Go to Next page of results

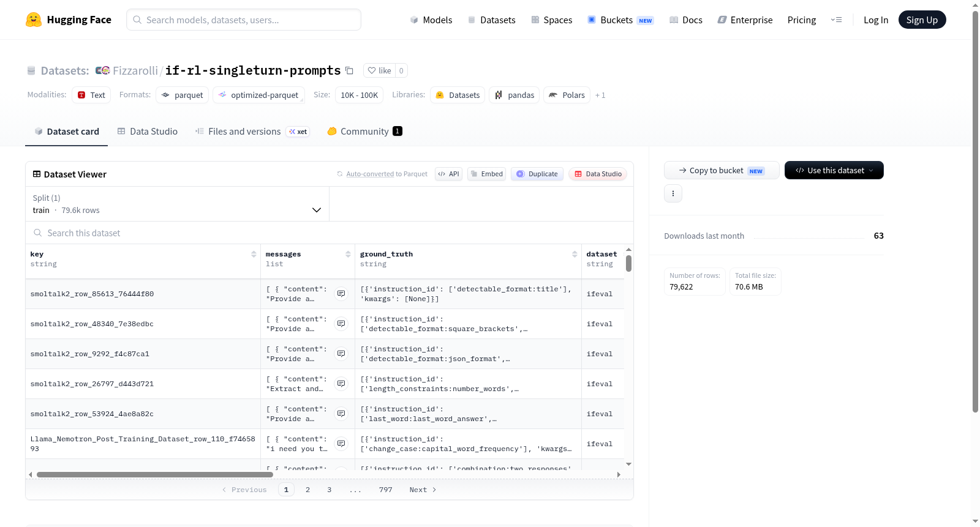point(423,490)
